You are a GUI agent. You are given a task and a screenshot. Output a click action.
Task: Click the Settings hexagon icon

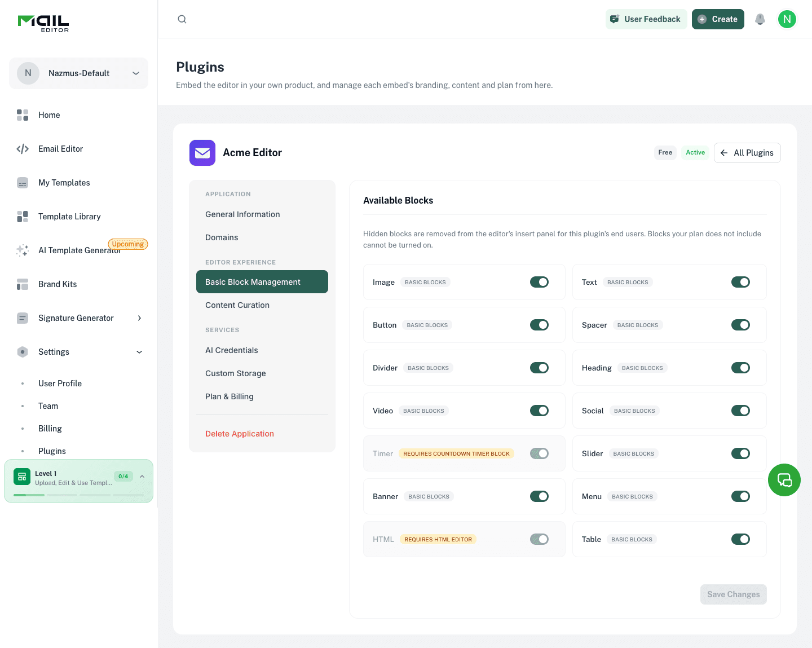(23, 352)
